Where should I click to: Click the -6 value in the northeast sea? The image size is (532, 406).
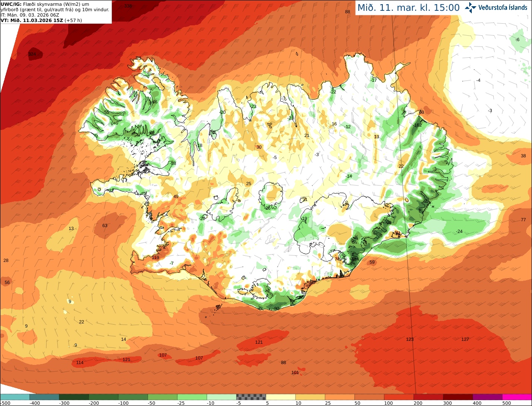pos(517,40)
